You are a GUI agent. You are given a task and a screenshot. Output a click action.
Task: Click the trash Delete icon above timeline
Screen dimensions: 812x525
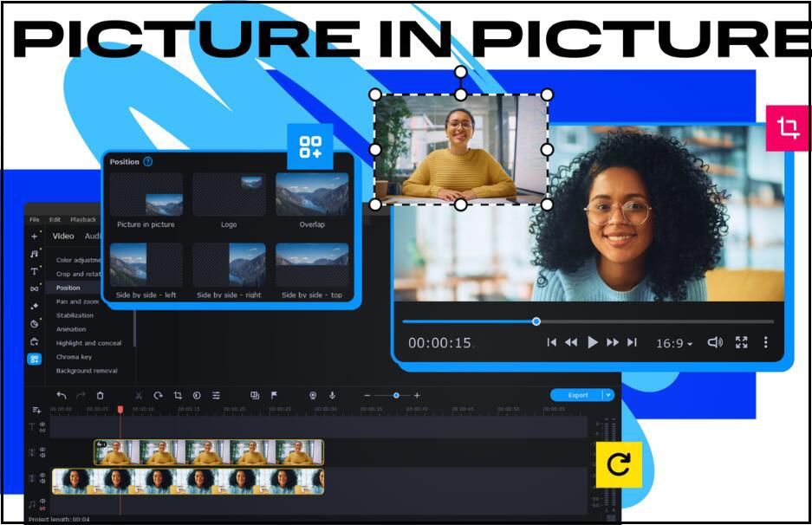(x=100, y=395)
